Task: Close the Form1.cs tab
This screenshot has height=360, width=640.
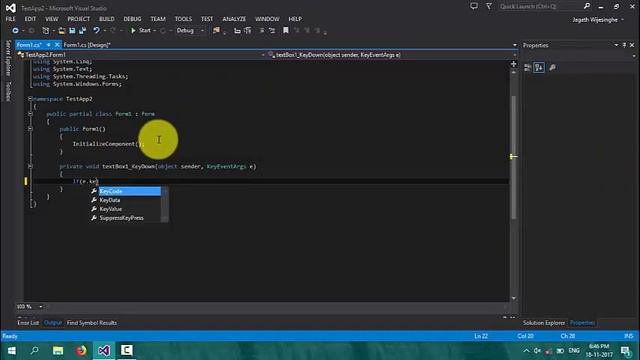Action: click(x=57, y=45)
